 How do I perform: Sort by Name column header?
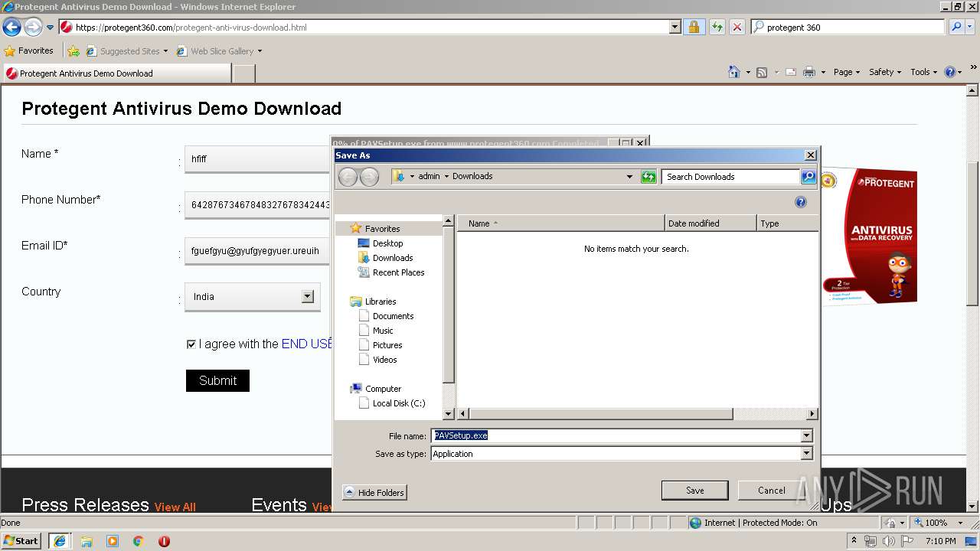pyautogui.click(x=560, y=223)
